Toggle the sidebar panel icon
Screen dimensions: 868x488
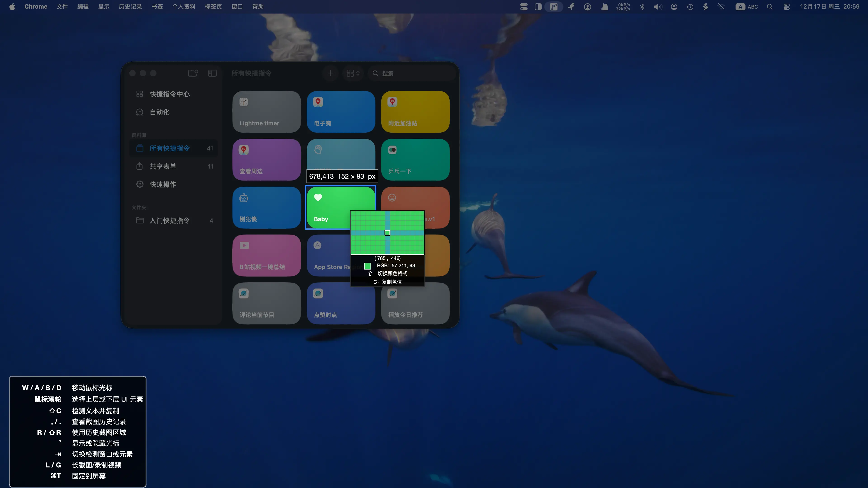pyautogui.click(x=212, y=73)
